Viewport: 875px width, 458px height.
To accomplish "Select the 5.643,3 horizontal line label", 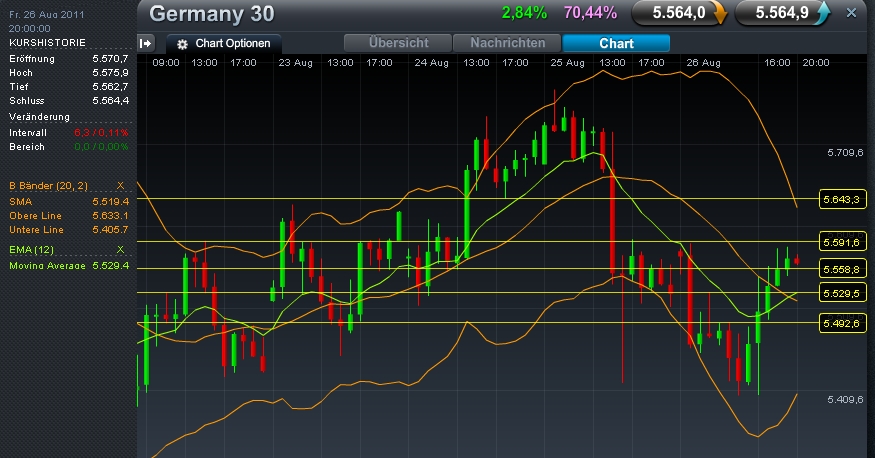I will click(x=843, y=199).
